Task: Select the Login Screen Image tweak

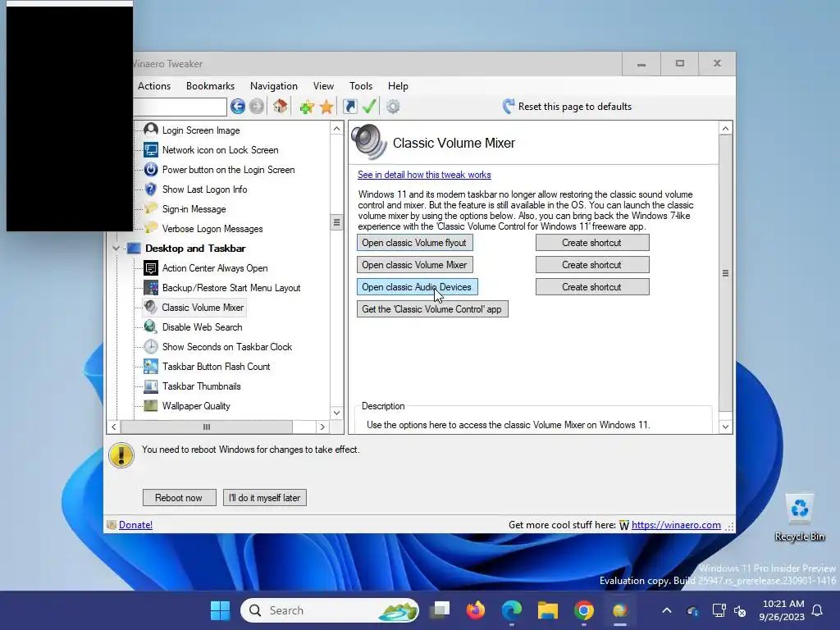Action: (201, 130)
